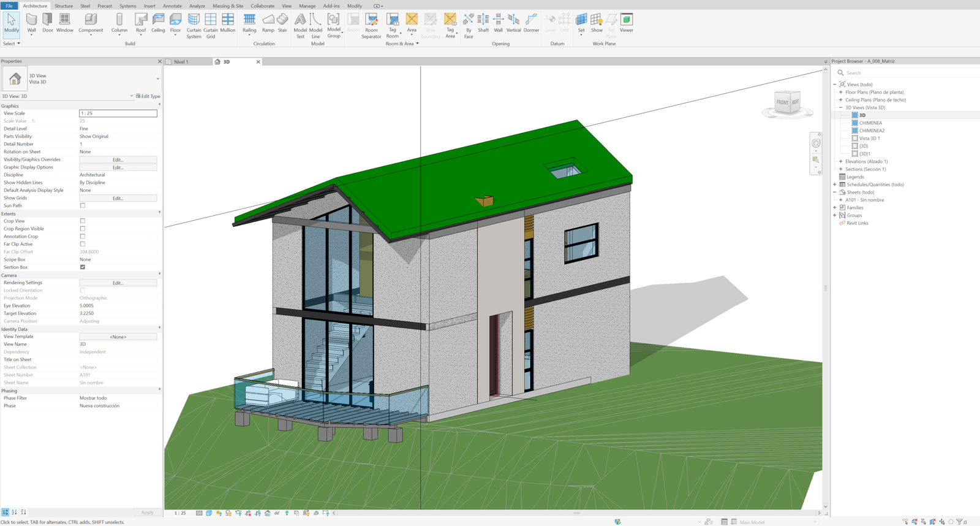This screenshot has height=526, width=980.
Task: Choose the Railing tool
Action: (x=249, y=23)
